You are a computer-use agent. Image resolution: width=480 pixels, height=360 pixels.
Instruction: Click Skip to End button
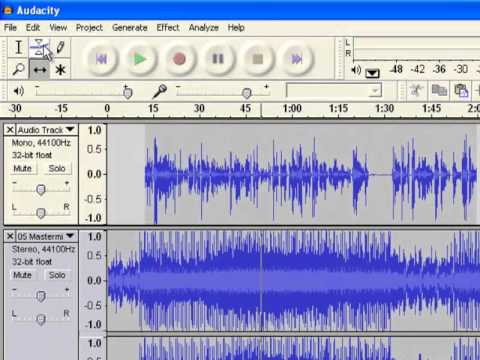coord(297,59)
